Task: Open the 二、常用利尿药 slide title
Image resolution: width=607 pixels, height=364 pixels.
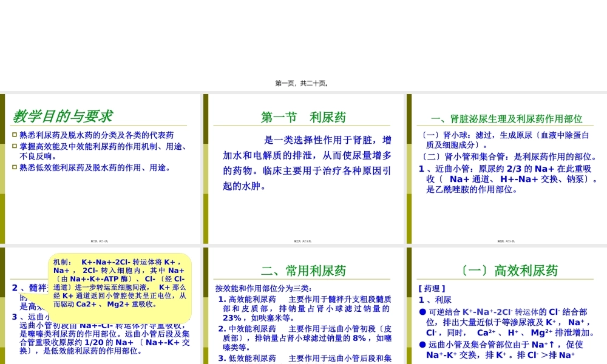Action: click(x=303, y=271)
